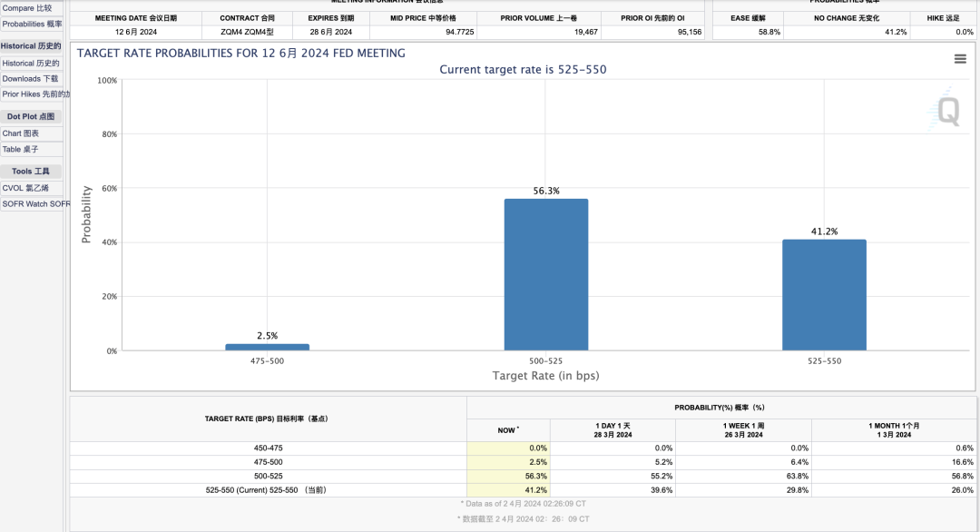Click the 1 WEEK column header
This screenshot has width=980, height=532.
pyautogui.click(x=743, y=430)
